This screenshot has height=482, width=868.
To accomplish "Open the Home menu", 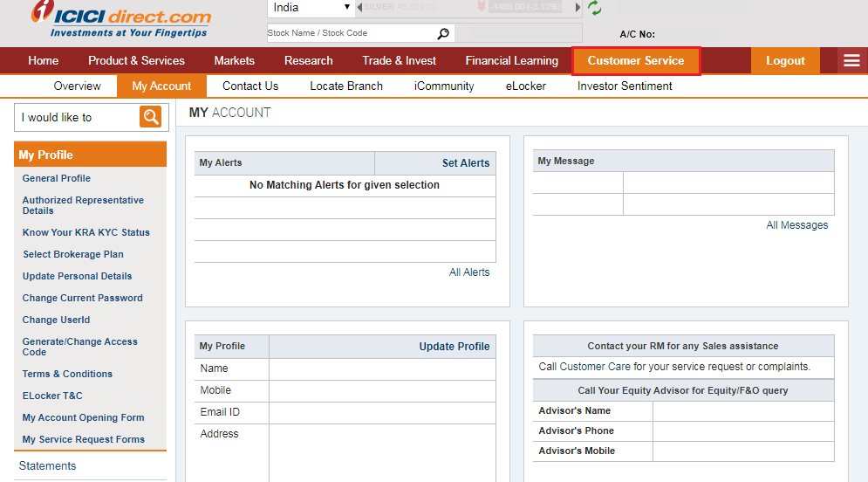I will (x=43, y=60).
